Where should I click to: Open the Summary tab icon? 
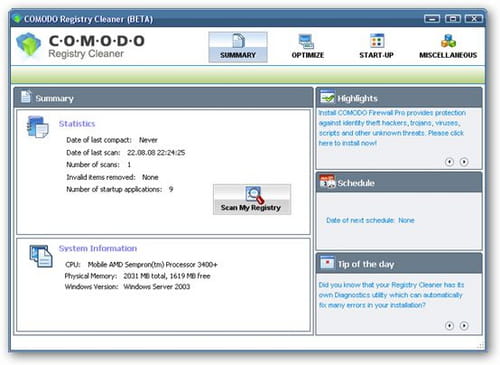238,41
